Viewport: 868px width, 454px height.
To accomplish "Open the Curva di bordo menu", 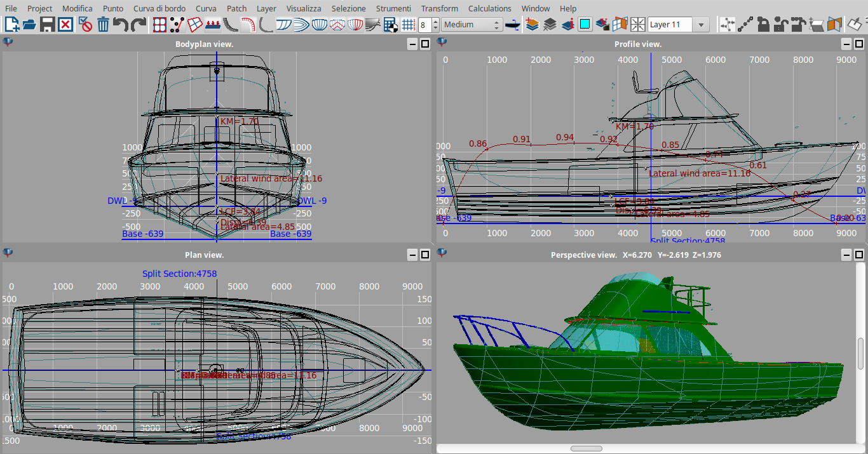I will tap(159, 8).
